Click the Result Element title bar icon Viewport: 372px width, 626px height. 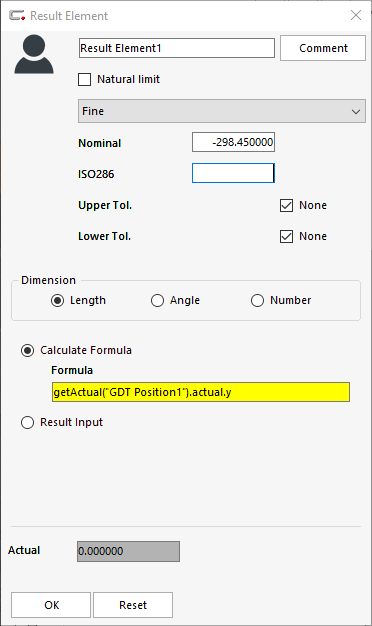click(x=17, y=16)
